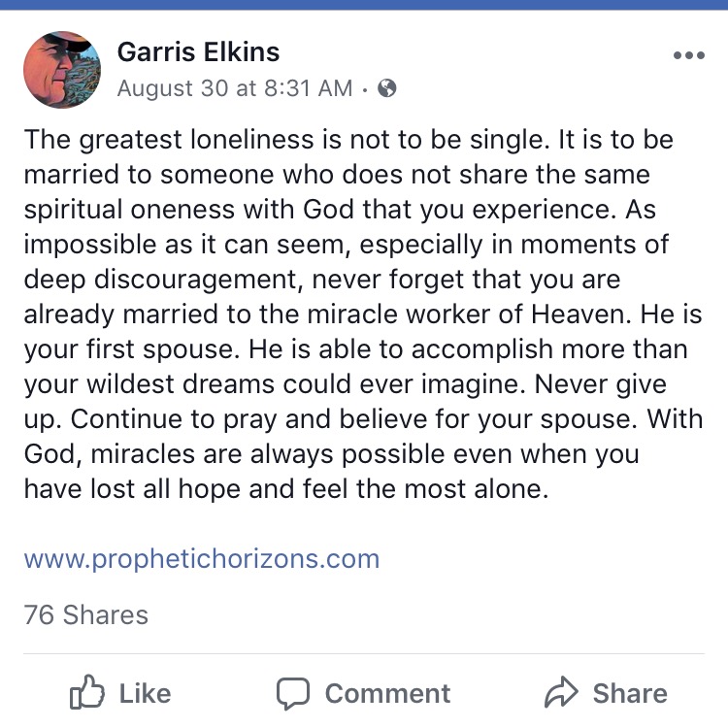Tap the Comment speech bubble icon
Image resolution: width=728 pixels, height=728 pixels.
(x=292, y=693)
